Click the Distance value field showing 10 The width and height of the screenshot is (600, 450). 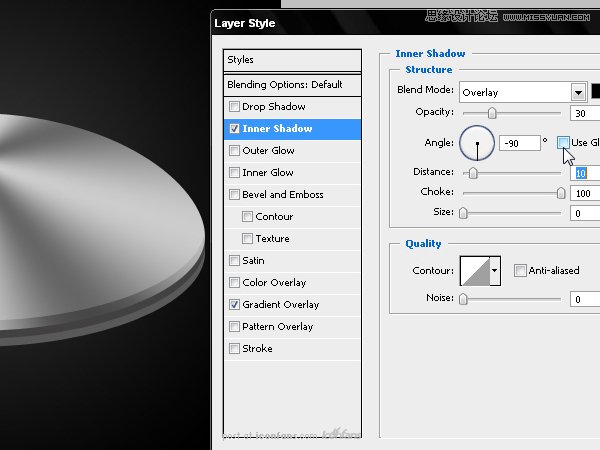pyautogui.click(x=585, y=173)
